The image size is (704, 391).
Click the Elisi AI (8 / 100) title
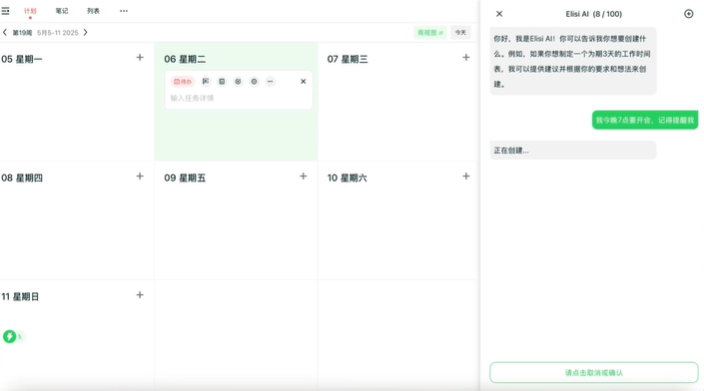[594, 14]
